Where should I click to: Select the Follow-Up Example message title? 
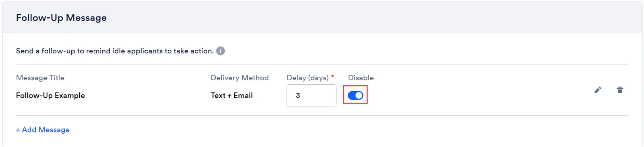50,96
